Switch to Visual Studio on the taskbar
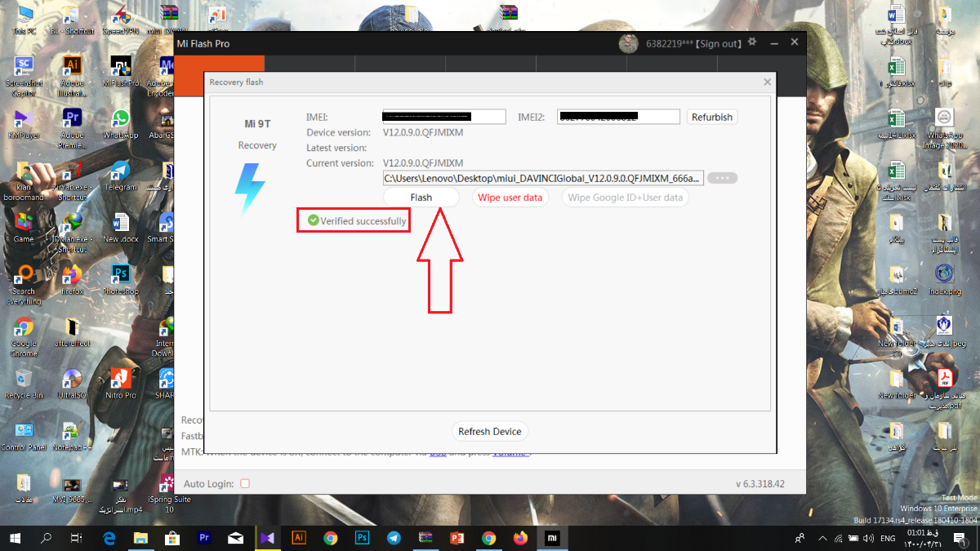 pos(267,538)
